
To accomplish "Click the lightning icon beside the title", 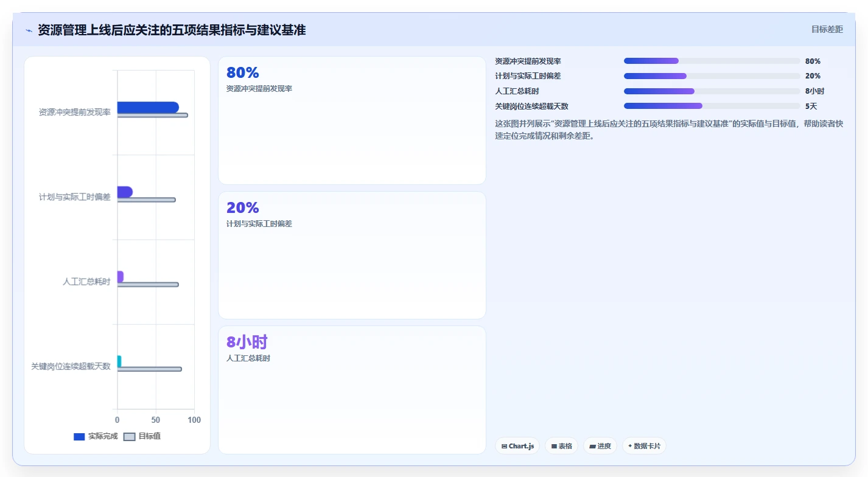I will (29, 30).
